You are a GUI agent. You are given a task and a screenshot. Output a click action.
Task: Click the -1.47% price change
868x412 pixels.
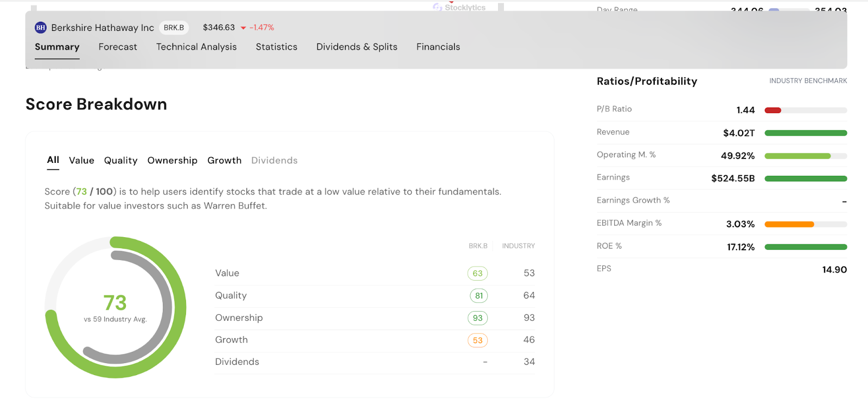pyautogui.click(x=261, y=28)
